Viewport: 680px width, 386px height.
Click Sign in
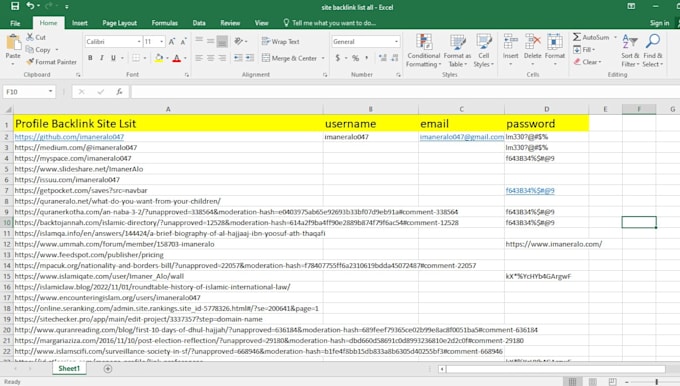pos(659,23)
